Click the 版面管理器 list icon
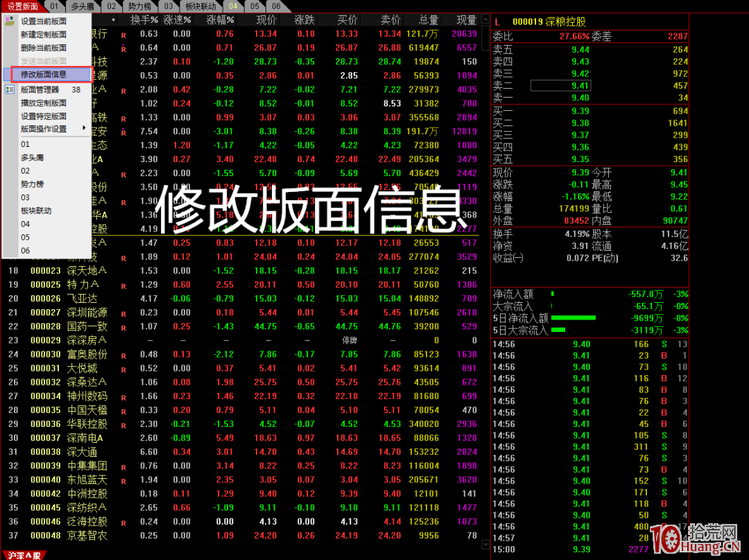749x560 pixels. click(x=9, y=89)
